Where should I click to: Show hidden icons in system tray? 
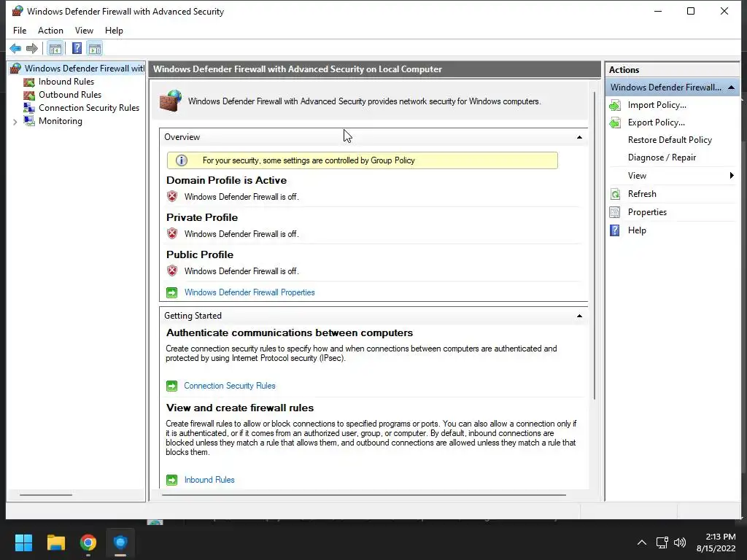tap(642, 542)
